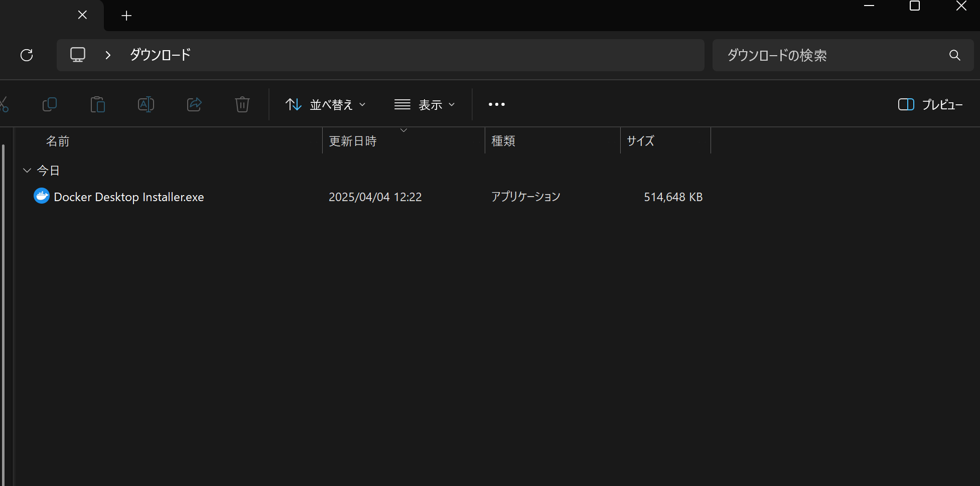
Task: Open a new tab with the plus button
Action: tap(126, 15)
